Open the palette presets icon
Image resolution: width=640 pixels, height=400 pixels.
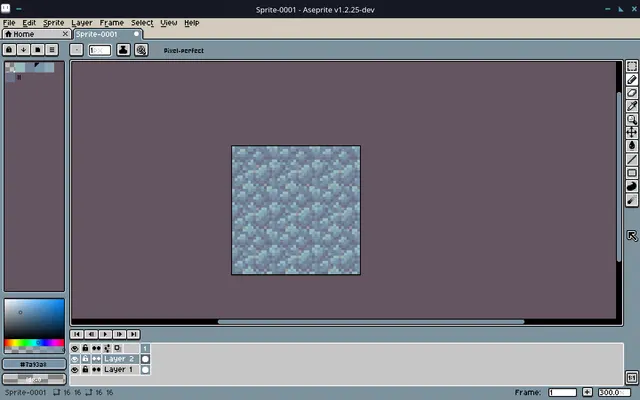[x=38, y=50]
